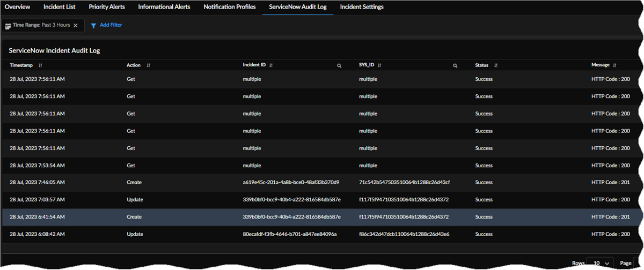
Task: Go to the Notification Profiles tab
Action: click(x=229, y=7)
